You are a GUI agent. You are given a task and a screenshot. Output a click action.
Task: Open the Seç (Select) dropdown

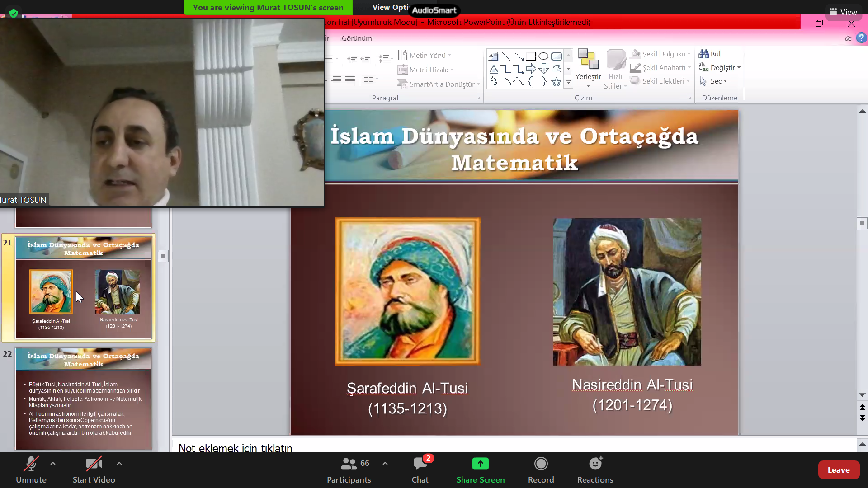point(713,81)
